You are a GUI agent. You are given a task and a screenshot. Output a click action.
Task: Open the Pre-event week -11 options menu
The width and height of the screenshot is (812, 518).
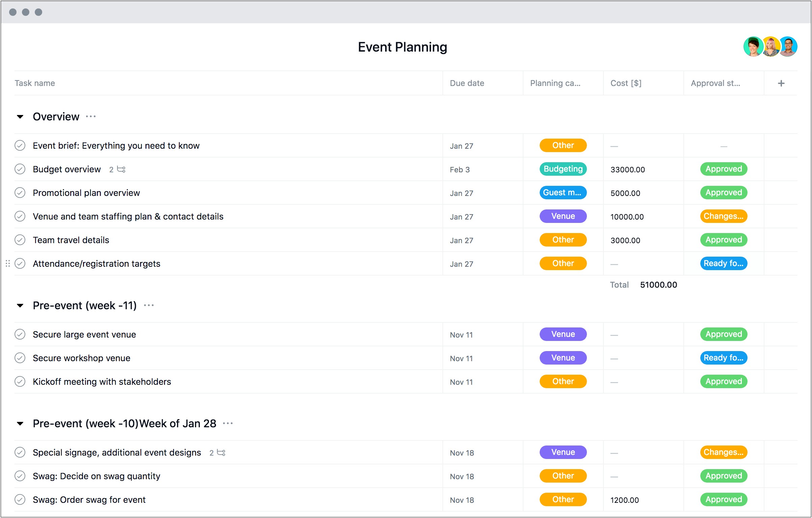[x=150, y=306]
